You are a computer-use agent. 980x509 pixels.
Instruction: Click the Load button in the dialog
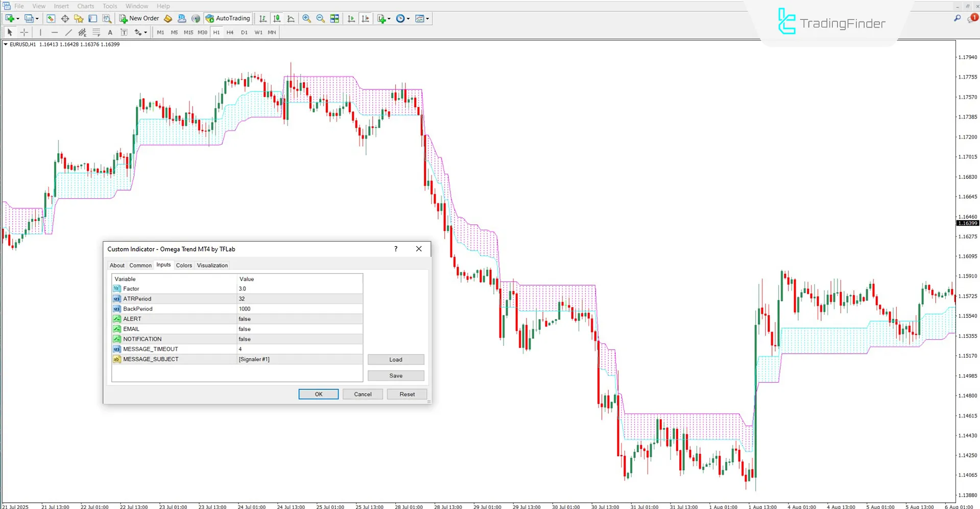[395, 359]
